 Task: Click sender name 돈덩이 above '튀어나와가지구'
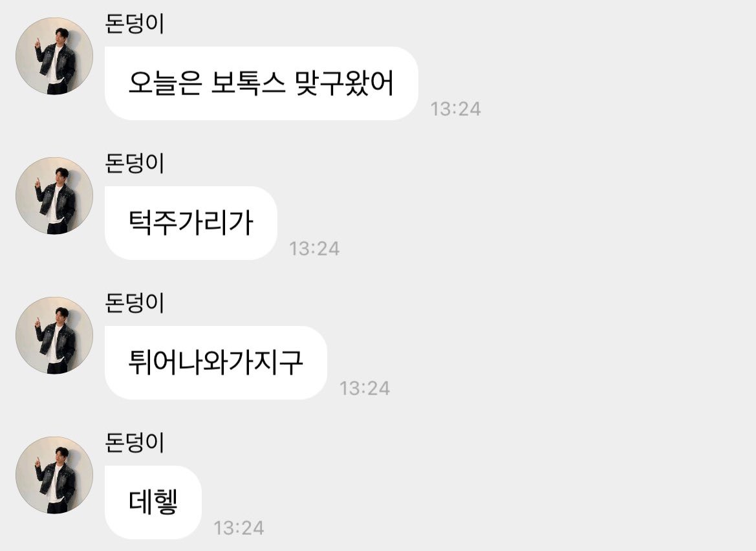pyautogui.click(x=135, y=303)
